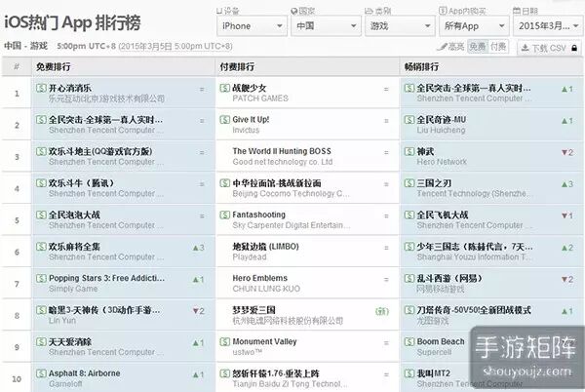585x392 pixels.
Task: Click the in-app purchase icon beside 怒斩轩辕1.76
Action: pyautogui.click(x=225, y=373)
